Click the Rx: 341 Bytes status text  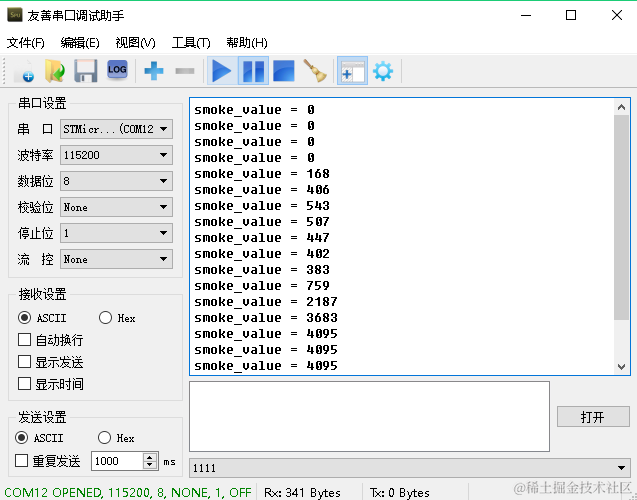click(302, 493)
